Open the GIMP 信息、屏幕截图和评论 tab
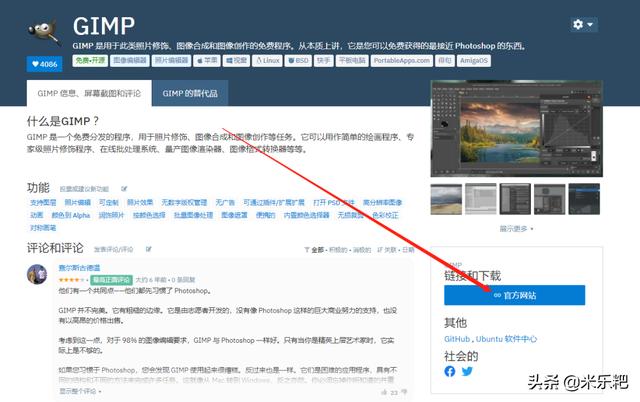This screenshot has width=640, height=402. click(x=89, y=93)
